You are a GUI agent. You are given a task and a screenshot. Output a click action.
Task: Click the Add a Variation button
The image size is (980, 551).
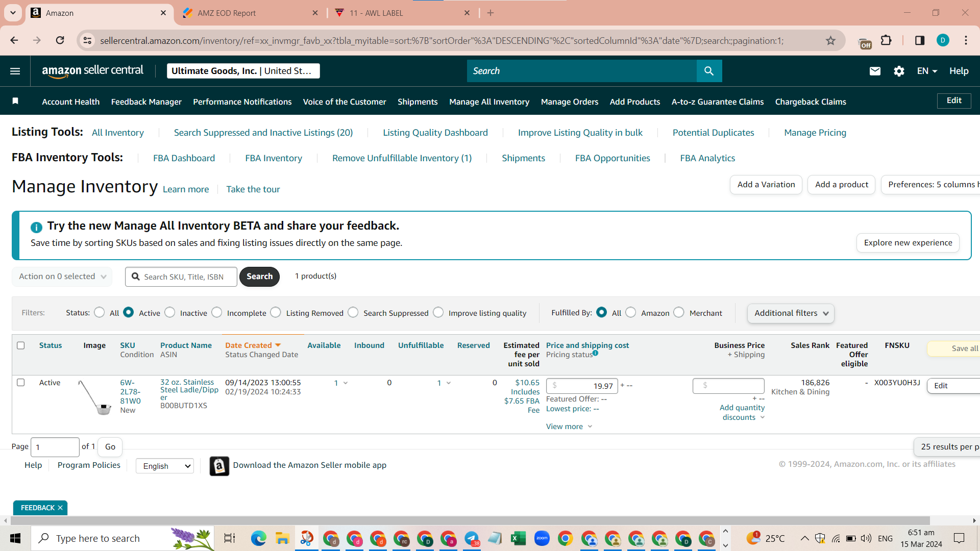pos(766,185)
